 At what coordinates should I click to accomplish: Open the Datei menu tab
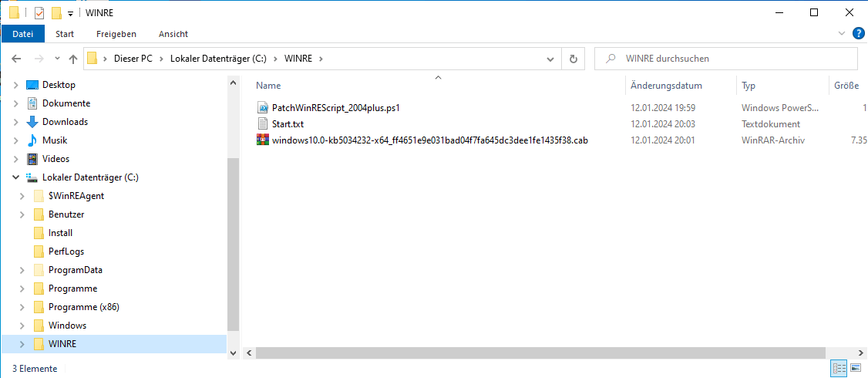click(23, 34)
